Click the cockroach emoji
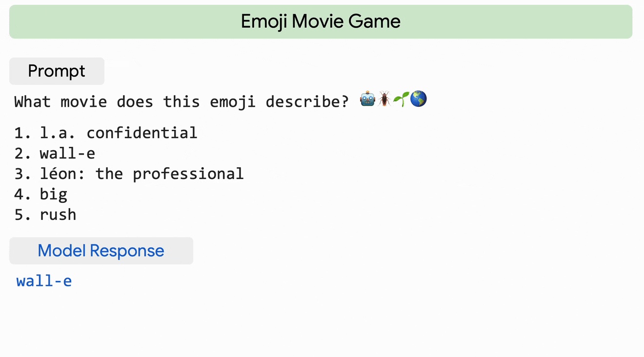This screenshot has height=357, width=644. pos(384,99)
